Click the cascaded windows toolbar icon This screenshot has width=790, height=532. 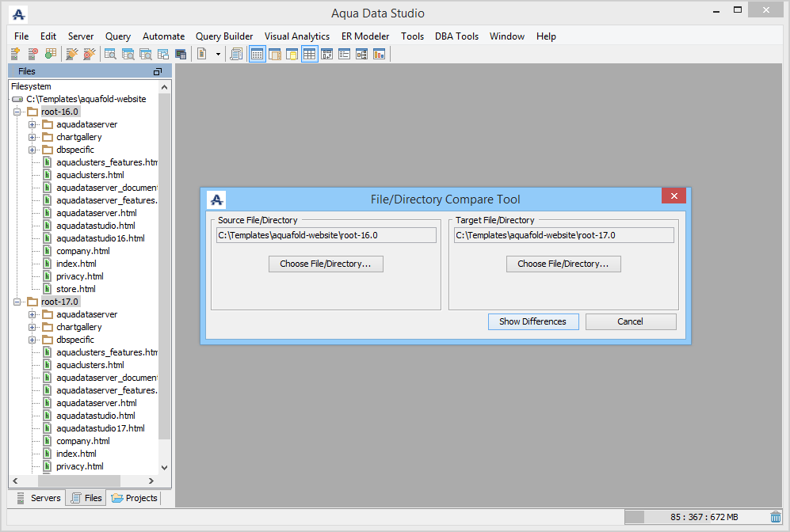pyautogui.click(x=163, y=54)
